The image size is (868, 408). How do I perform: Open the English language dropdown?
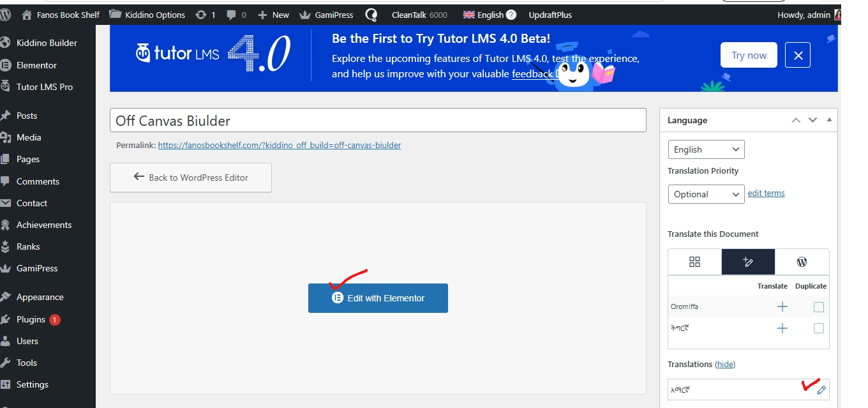(706, 149)
